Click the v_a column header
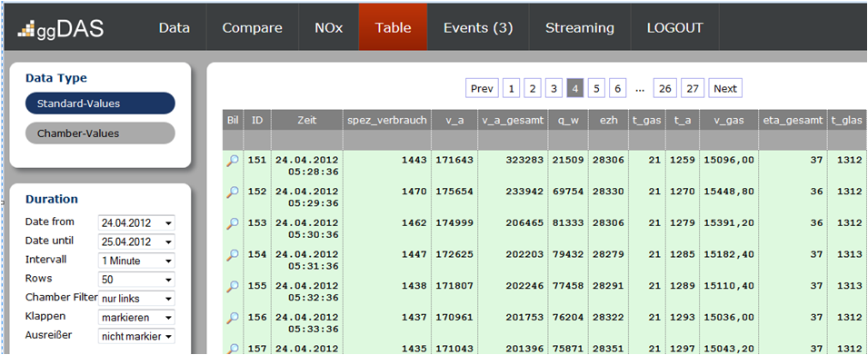 click(x=454, y=120)
